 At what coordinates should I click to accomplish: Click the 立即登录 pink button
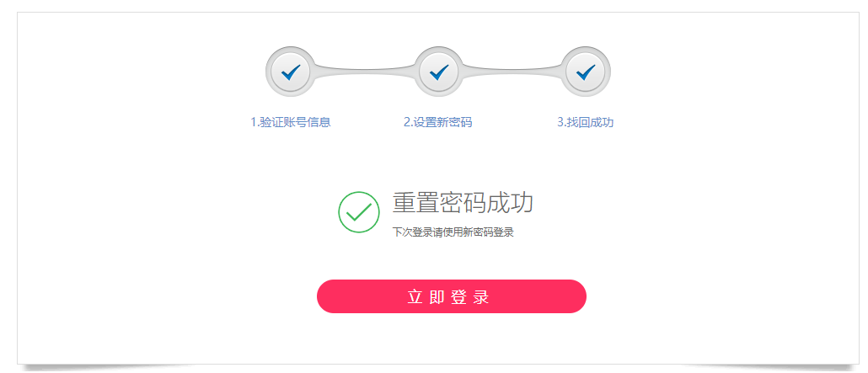click(451, 296)
